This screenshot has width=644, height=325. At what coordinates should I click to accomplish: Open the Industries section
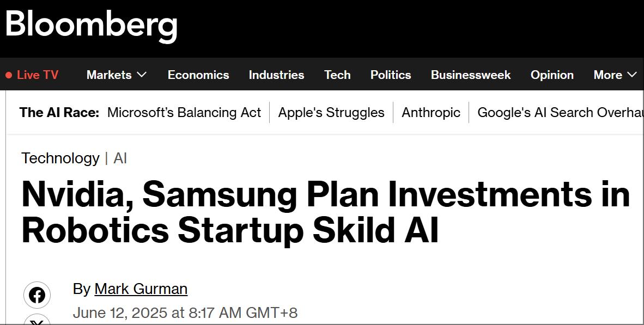click(x=276, y=75)
